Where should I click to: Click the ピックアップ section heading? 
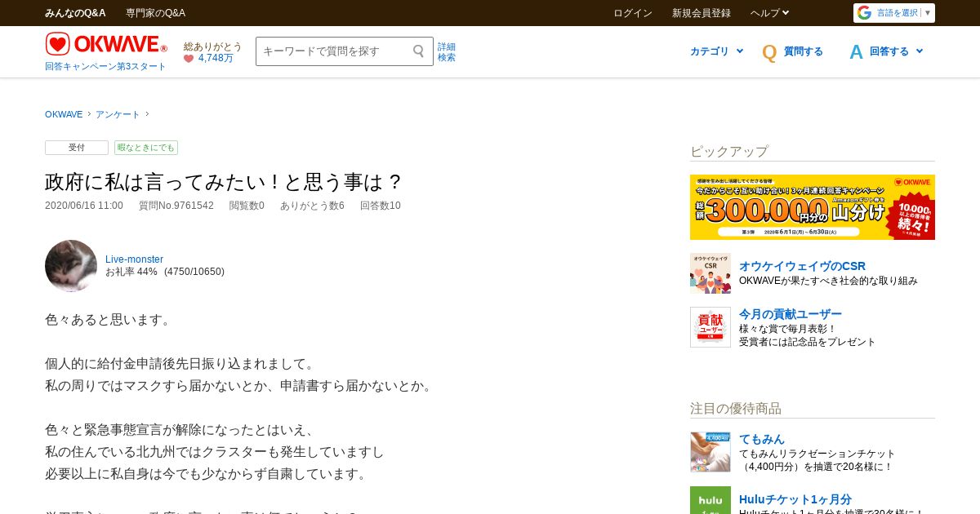728,152
